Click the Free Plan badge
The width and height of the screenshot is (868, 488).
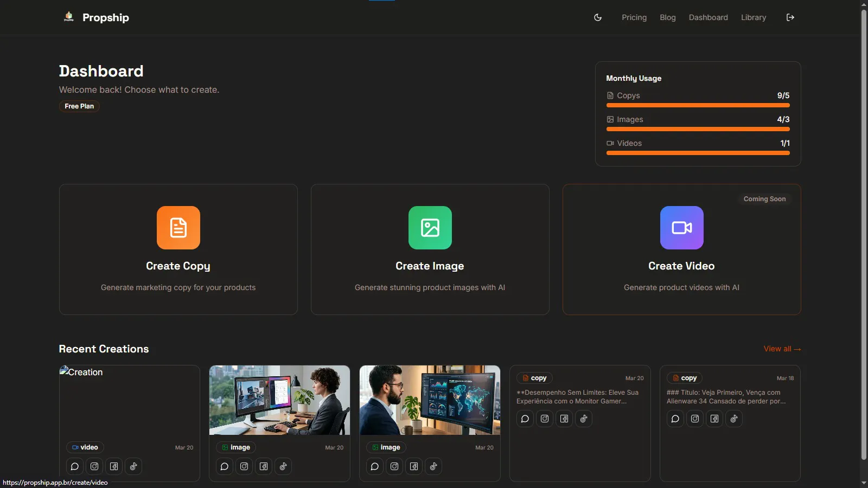coord(79,106)
